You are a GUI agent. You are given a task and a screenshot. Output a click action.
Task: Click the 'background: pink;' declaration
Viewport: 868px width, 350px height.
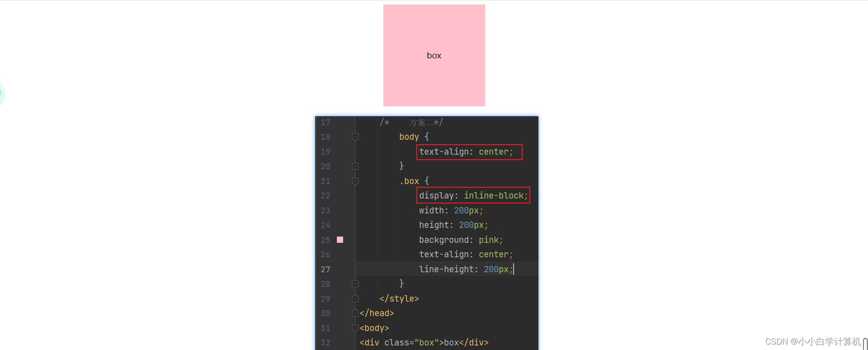click(x=461, y=240)
